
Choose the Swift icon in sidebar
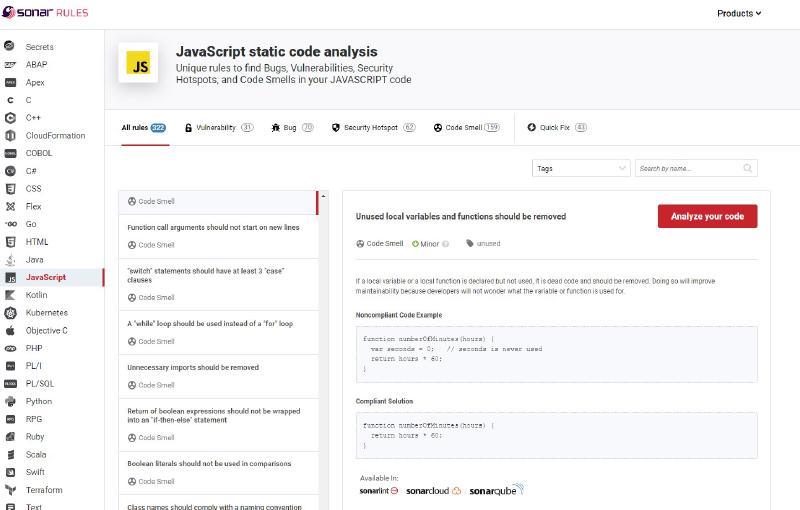point(10,472)
